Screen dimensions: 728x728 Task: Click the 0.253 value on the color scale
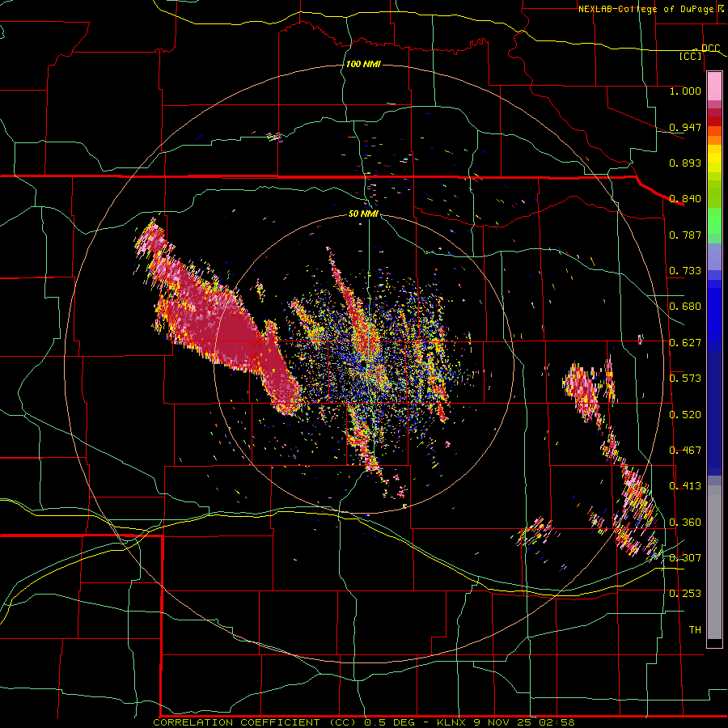[685, 594]
